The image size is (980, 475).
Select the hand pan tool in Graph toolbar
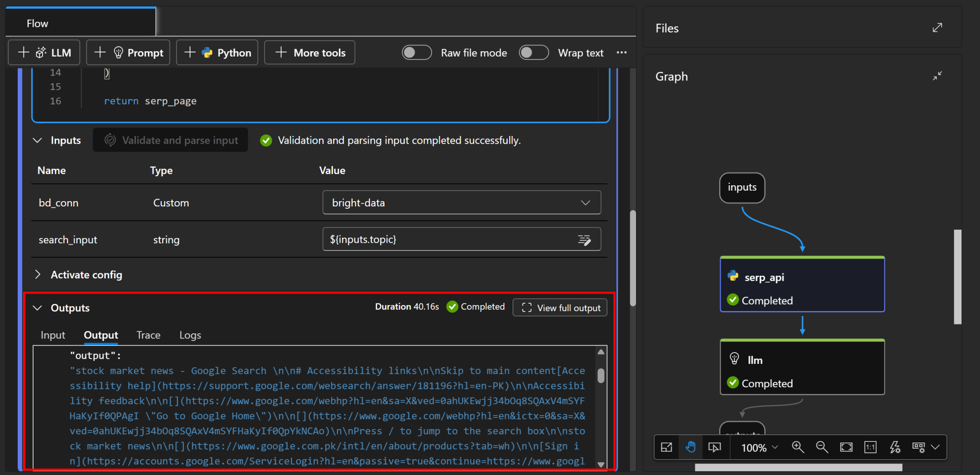690,447
